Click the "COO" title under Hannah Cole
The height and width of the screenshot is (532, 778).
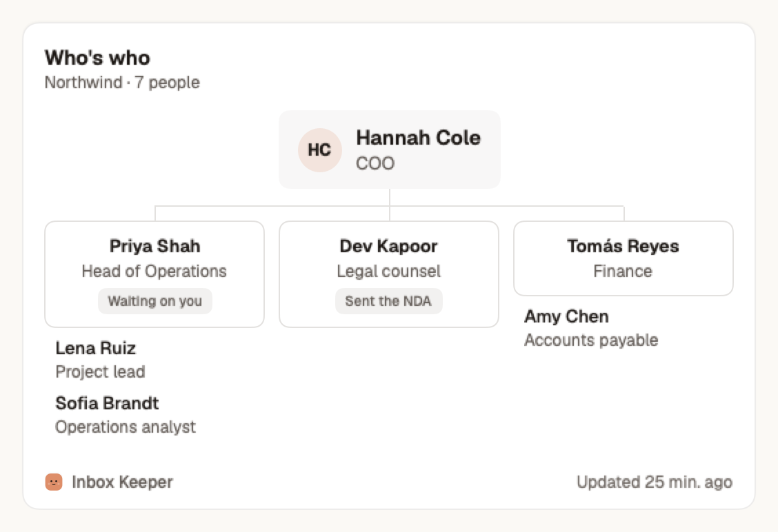pyautogui.click(x=375, y=163)
